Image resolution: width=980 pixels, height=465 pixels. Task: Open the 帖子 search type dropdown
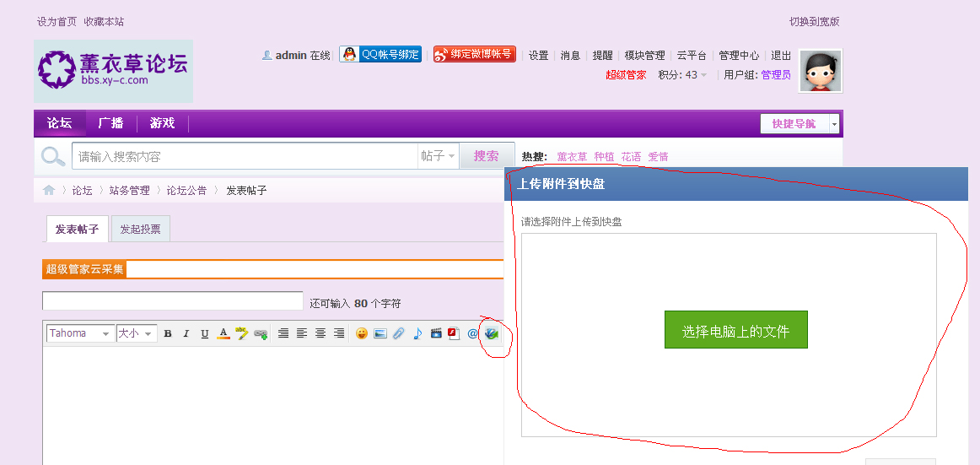[x=438, y=156]
